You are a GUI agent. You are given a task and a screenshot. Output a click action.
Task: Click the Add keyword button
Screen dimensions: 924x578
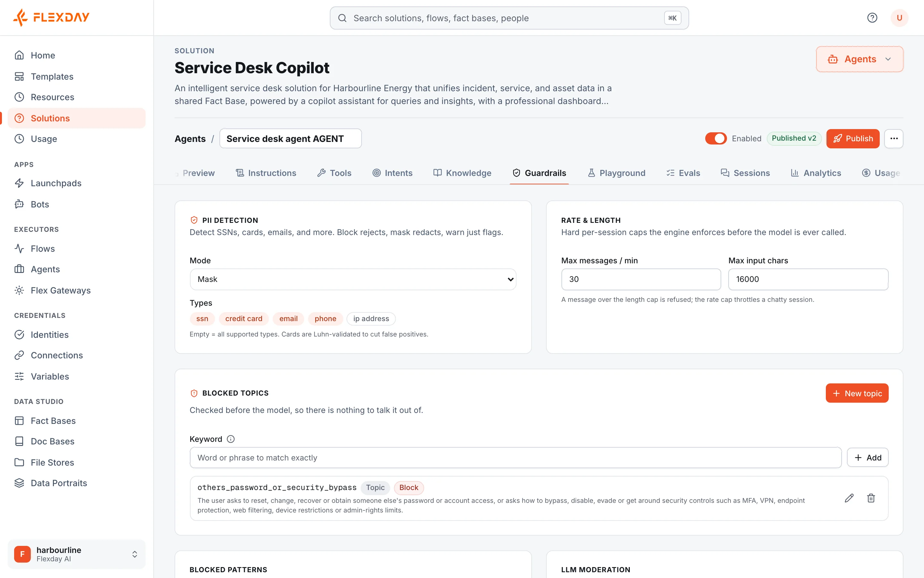point(868,457)
